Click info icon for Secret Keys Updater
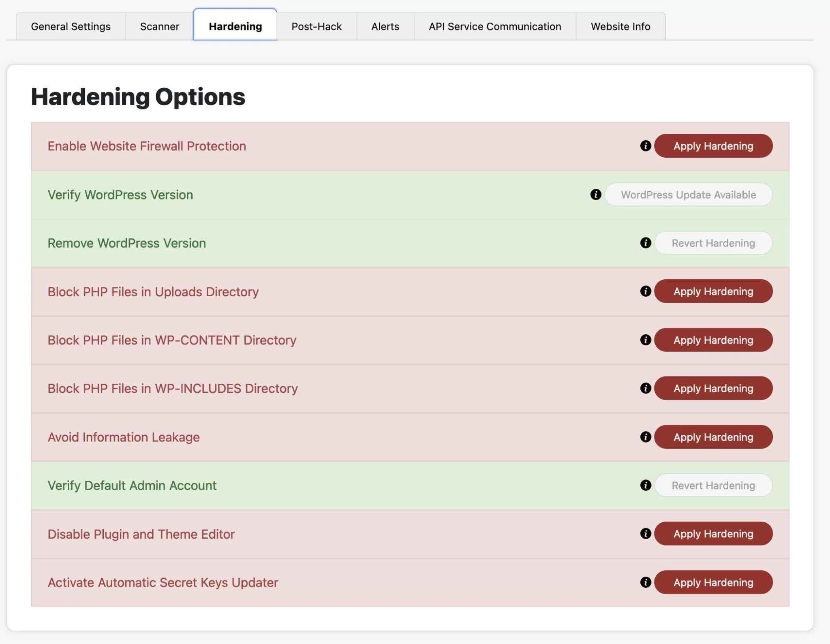The image size is (830, 644). [x=645, y=582]
